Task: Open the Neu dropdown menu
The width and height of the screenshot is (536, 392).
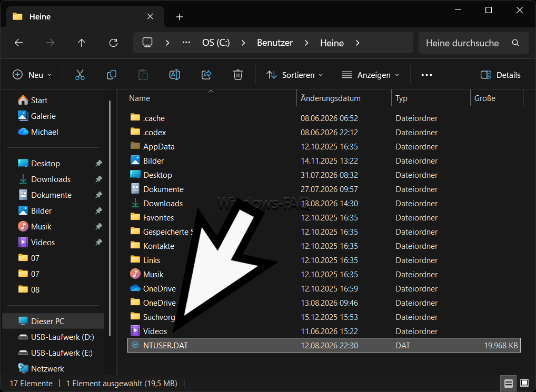Action: click(x=32, y=75)
